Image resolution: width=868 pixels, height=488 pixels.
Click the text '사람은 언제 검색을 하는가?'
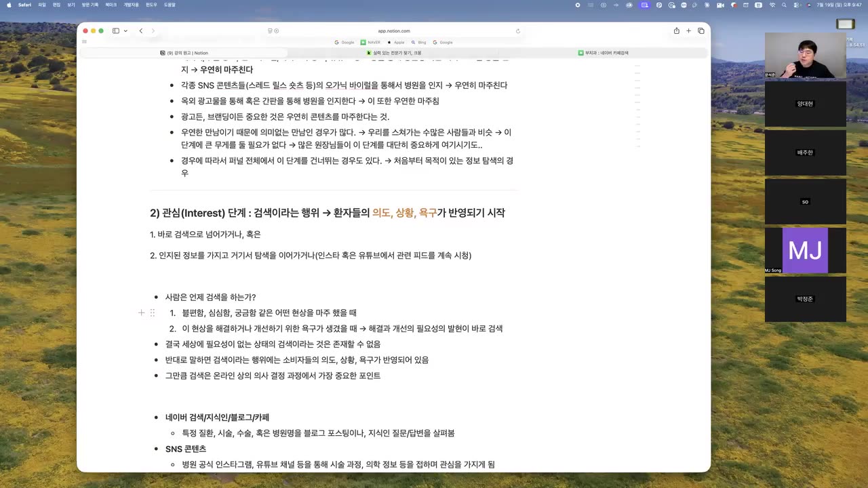pyautogui.click(x=211, y=297)
